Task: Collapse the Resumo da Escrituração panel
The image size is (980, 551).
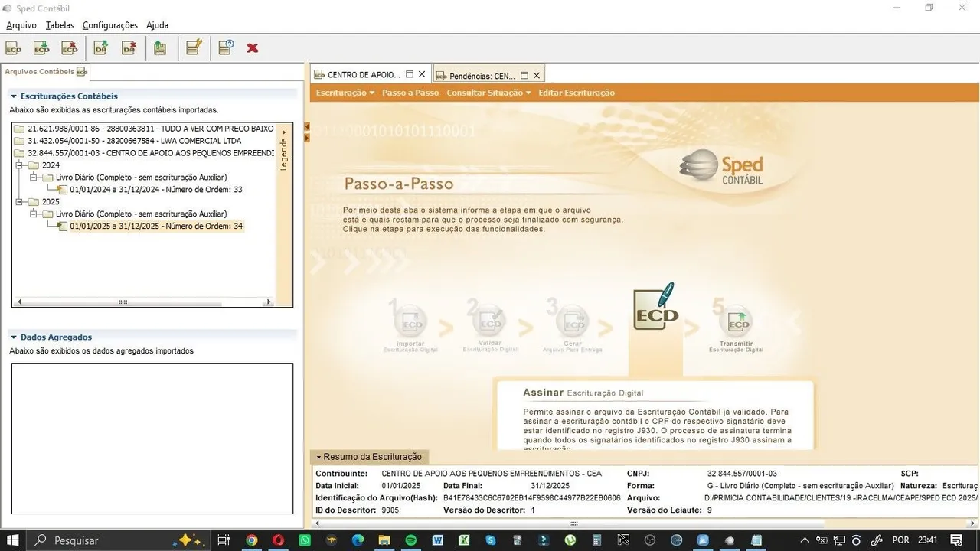Action: point(370,457)
